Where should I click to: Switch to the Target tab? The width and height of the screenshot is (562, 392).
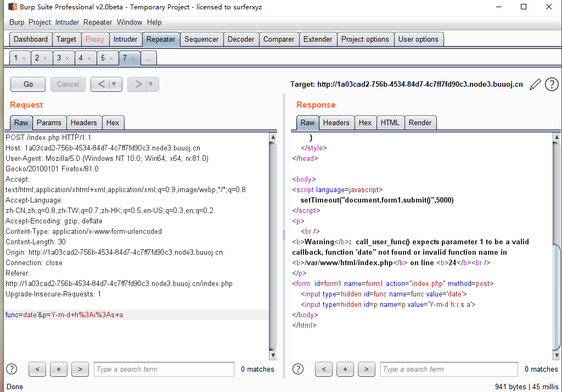click(66, 39)
